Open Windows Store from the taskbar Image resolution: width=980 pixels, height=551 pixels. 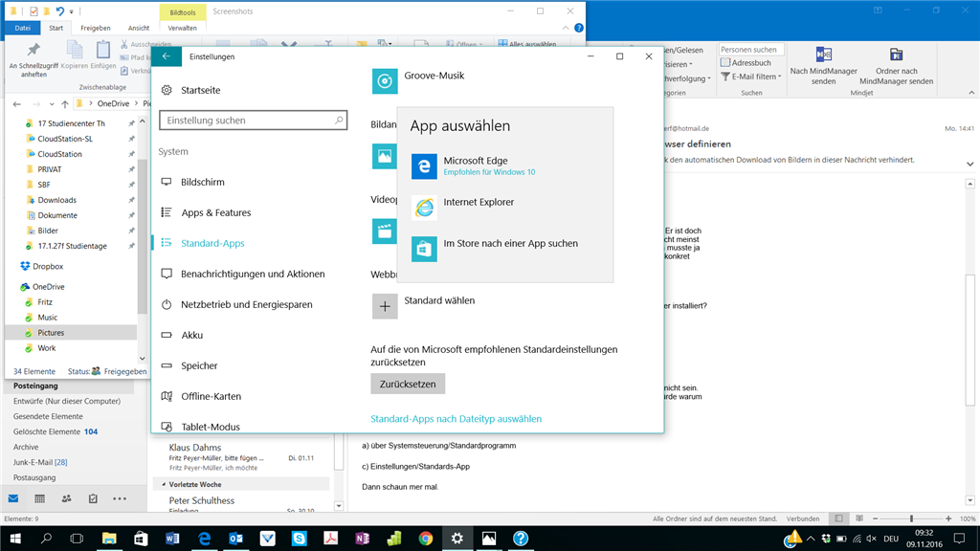point(141,538)
